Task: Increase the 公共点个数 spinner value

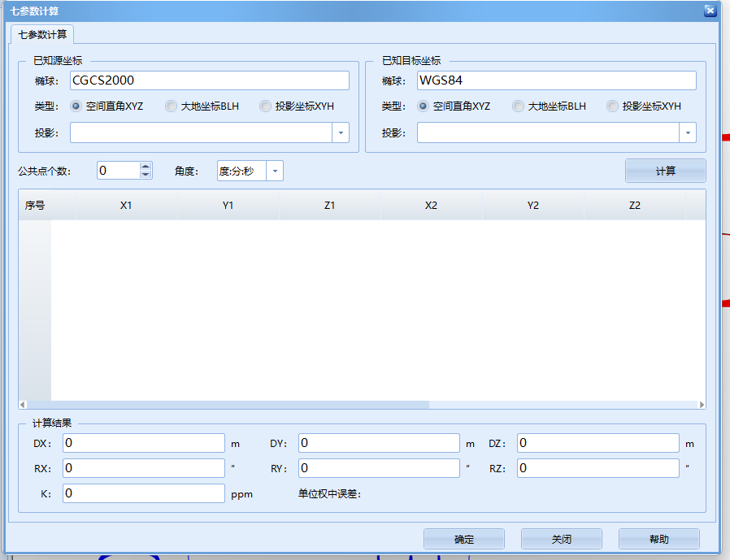Action: click(x=146, y=166)
